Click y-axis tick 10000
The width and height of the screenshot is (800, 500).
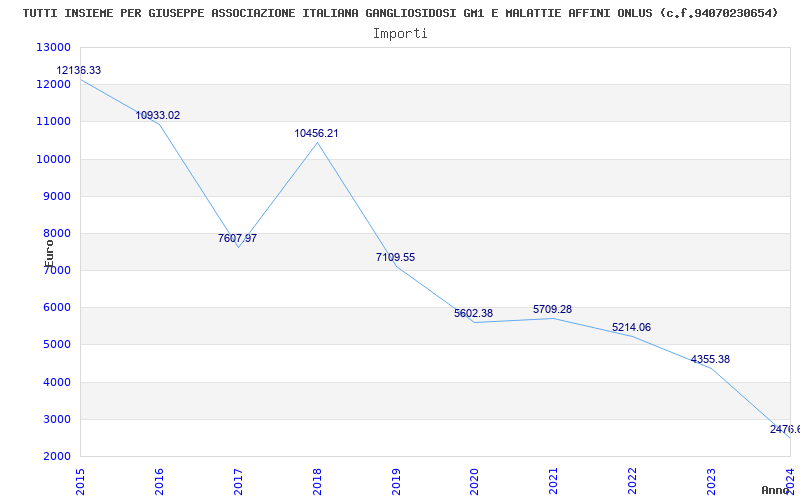pos(53,159)
